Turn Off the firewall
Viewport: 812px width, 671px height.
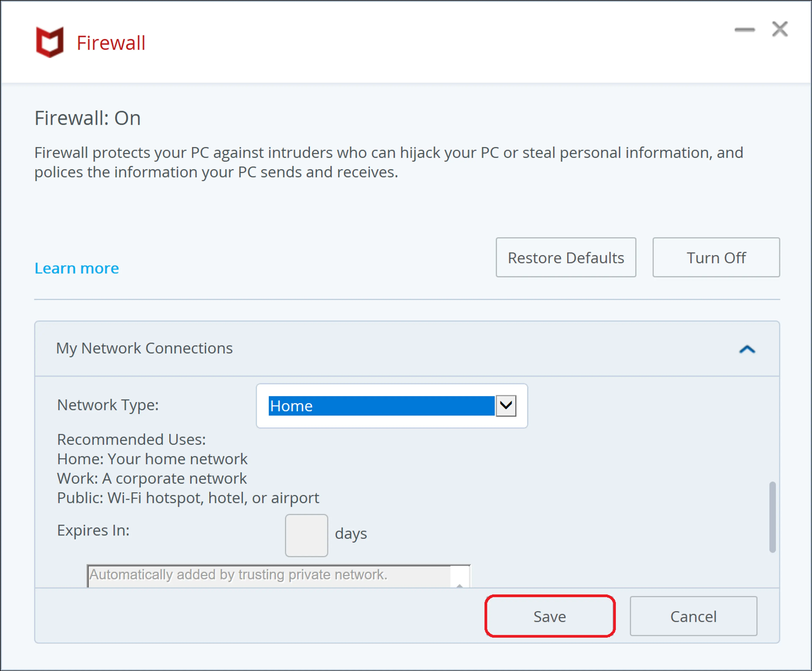[716, 257]
